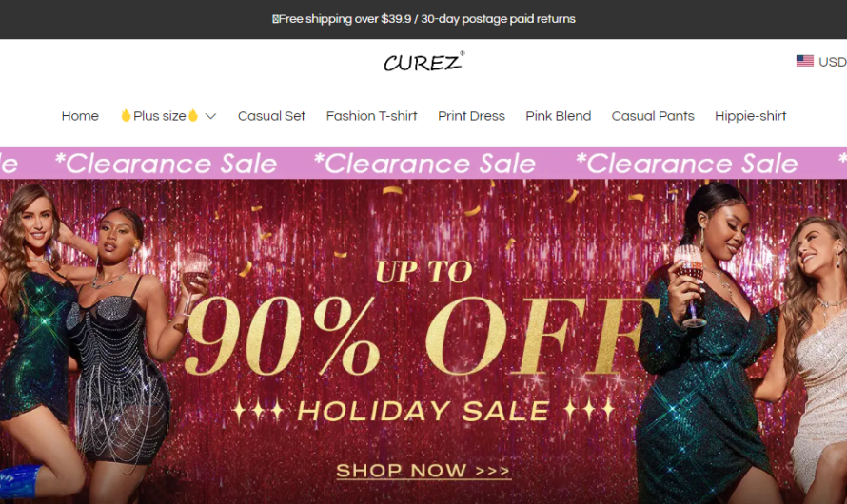The width and height of the screenshot is (847, 504).
Task: Click the CUREZ logo
Action: 423,62
